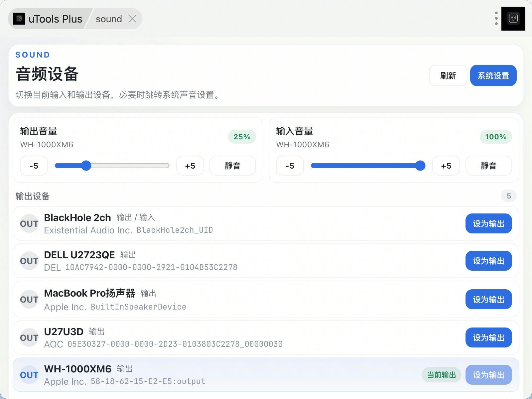Adjust the output volume slider

(x=112, y=166)
